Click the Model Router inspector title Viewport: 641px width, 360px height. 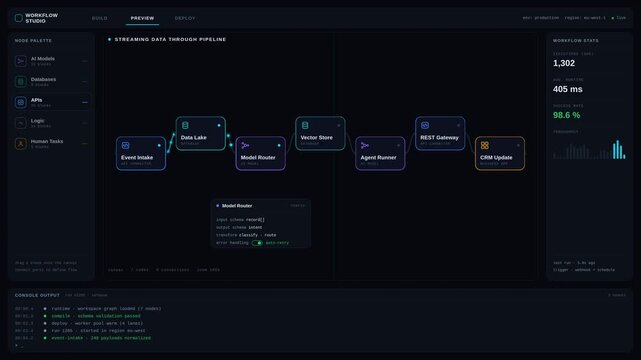pos(237,206)
